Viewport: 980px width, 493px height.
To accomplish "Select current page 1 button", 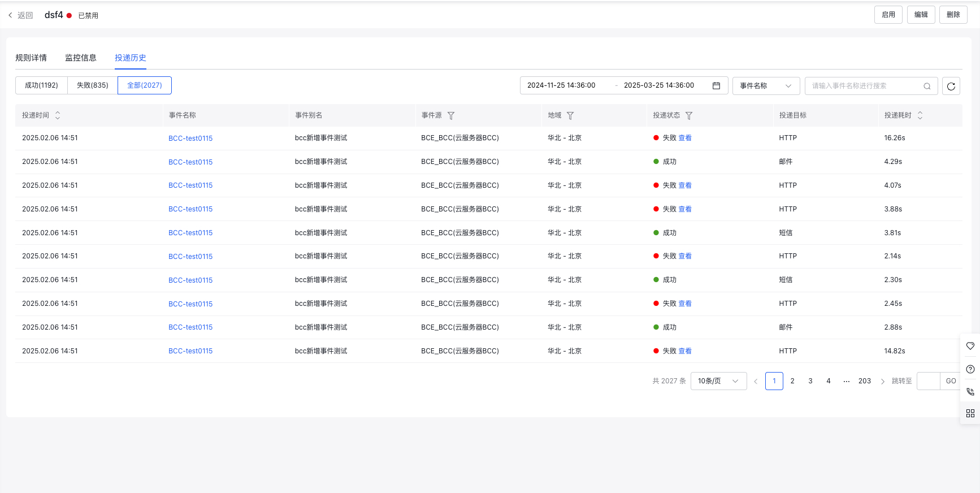I will click(x=774, y=381).
